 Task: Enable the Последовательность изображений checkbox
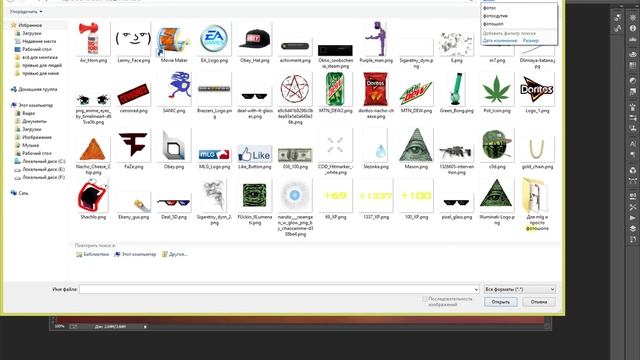tap(425, 299)
